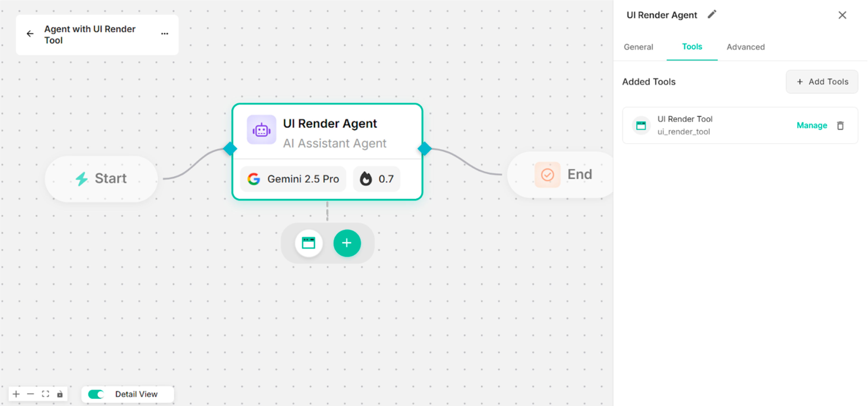The image size is (868, 406).
Task: Click the zoom in icon on the canvas
Action: pos(16,394)
